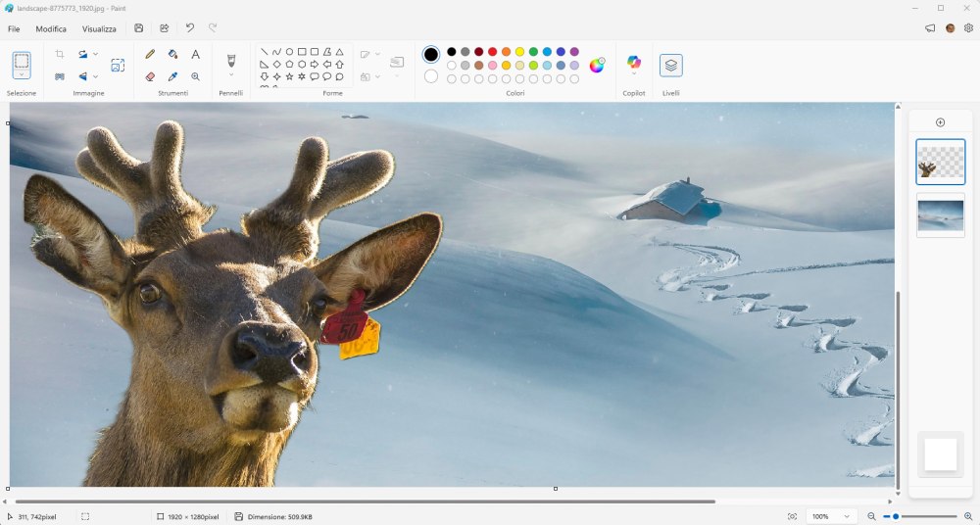The width and height of the screenshot is (980, 525).
Task: Click the zoom in plus icon
Action: click(969, 516)
